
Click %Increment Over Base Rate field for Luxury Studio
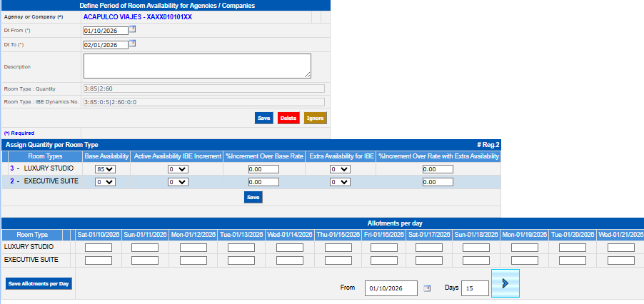click(x=264, y=169)
